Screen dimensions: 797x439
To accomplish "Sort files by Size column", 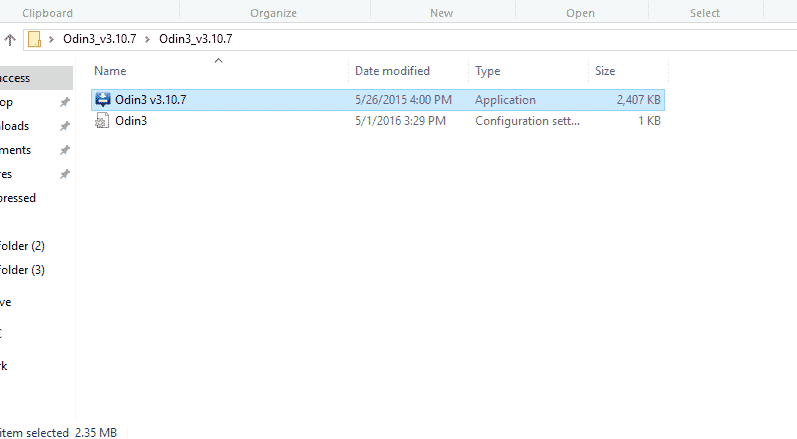I will 605,71.
